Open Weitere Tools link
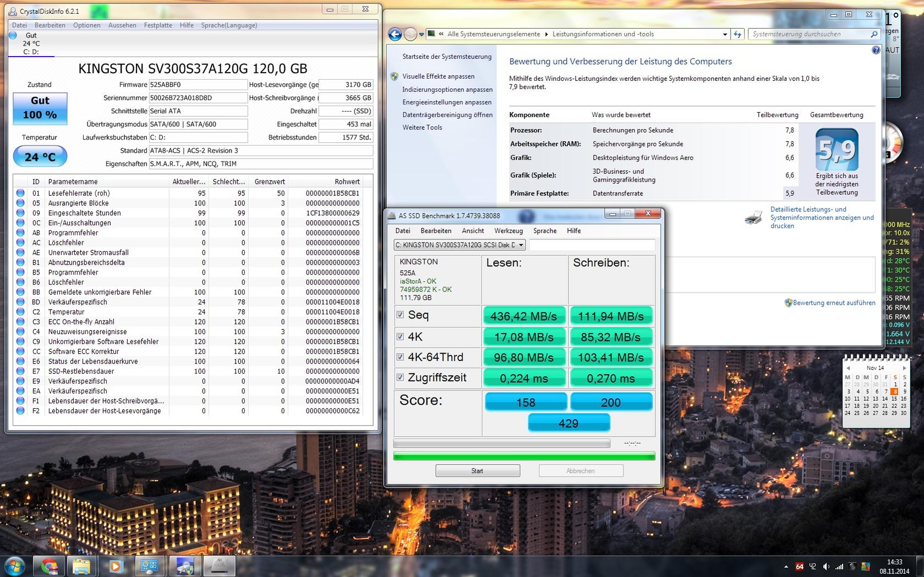This screenshot has width=924, height=577. [422, 128]
